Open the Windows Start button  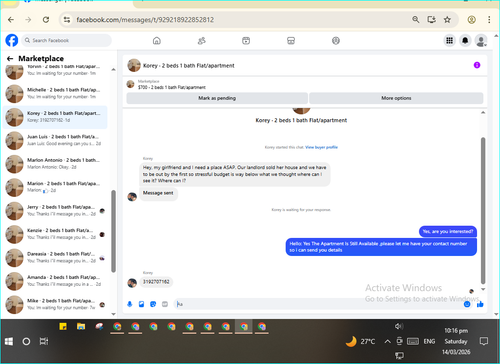(9, 341)
